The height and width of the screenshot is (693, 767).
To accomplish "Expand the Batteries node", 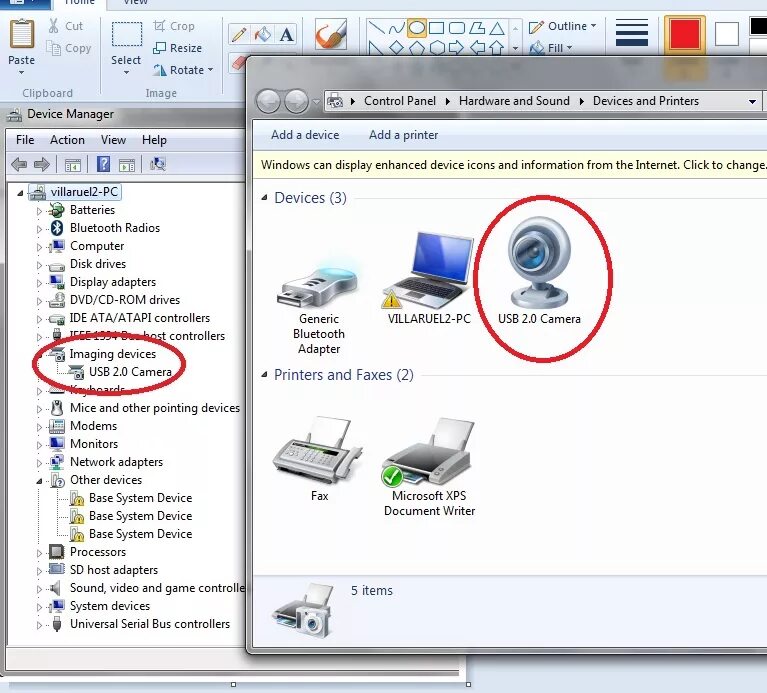I will (39, 211).
